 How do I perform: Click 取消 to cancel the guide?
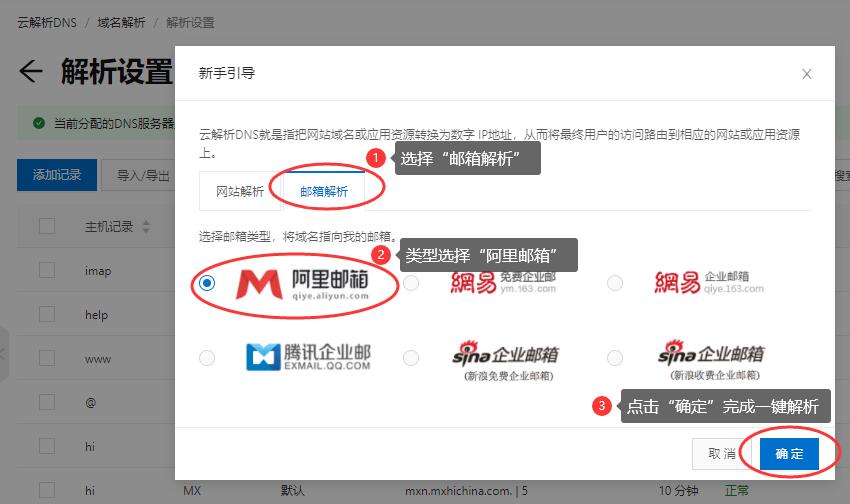pyautogui.click(x=722, y=454)
